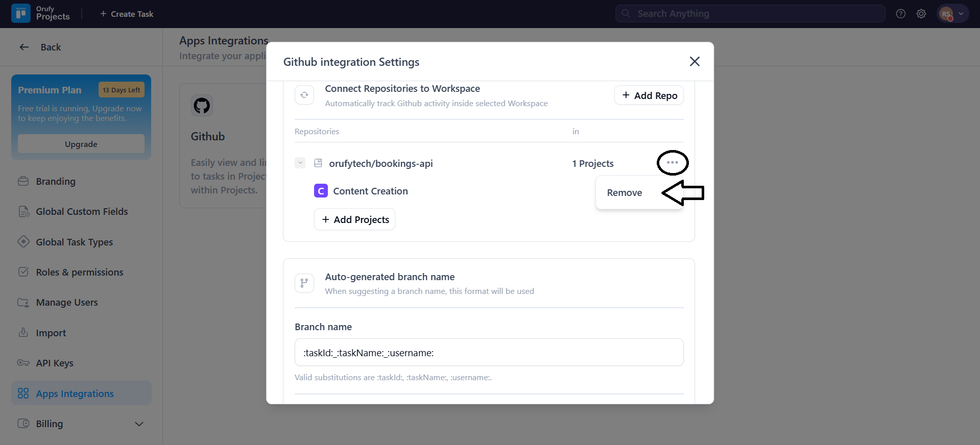This screenshot has width=980, height=445.
Task: Click the branch icon beside Auto-generated branch name
Action: pyautogui.click(x=304, y=283)
